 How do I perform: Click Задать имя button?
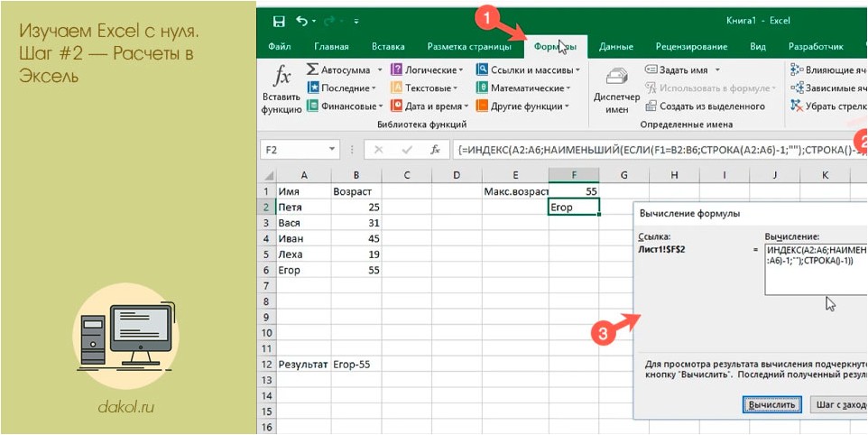tap(677, 70)
